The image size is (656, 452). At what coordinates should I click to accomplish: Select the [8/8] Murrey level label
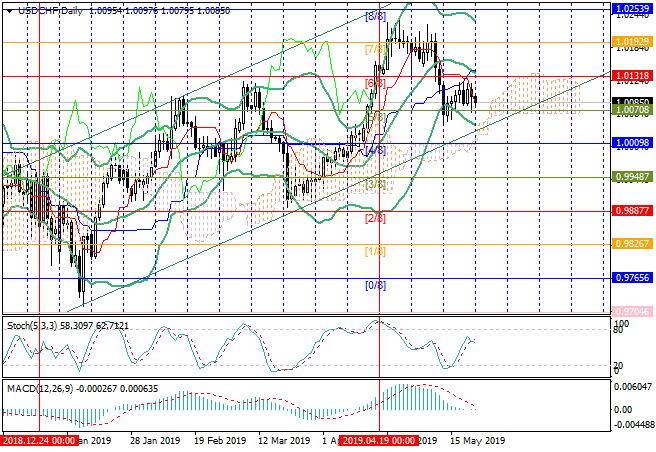tap(375, 17)
